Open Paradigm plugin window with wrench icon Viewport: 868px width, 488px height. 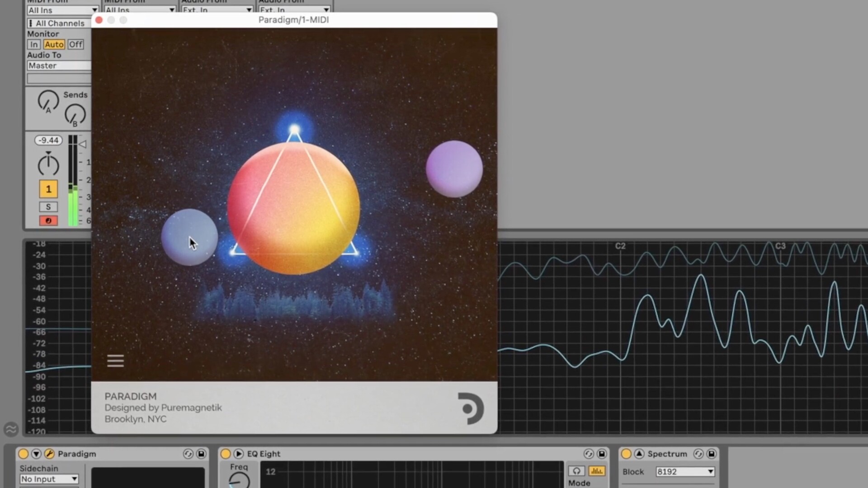pos(49,454)
